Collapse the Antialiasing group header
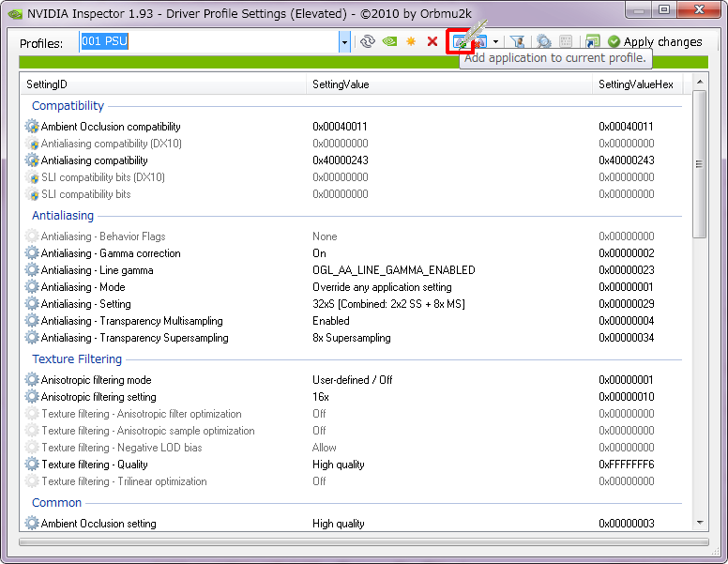 [x=63, y=216]
